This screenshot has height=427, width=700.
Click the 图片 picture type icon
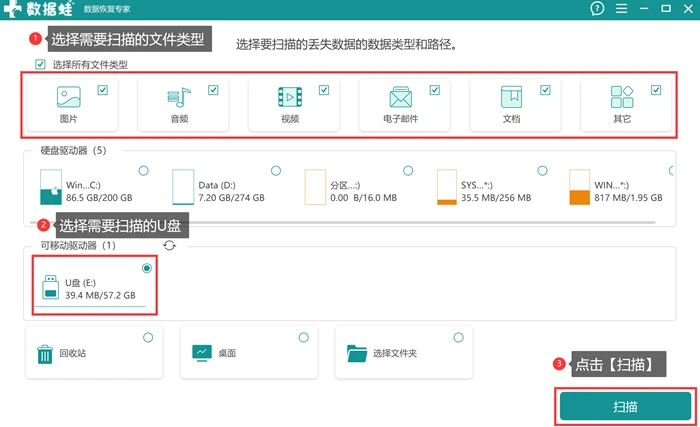coord(69,97)
